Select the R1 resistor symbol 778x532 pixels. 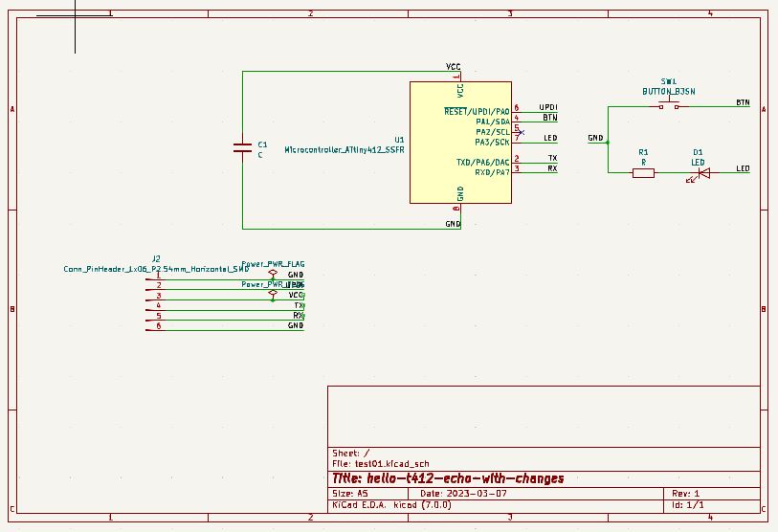643,172
